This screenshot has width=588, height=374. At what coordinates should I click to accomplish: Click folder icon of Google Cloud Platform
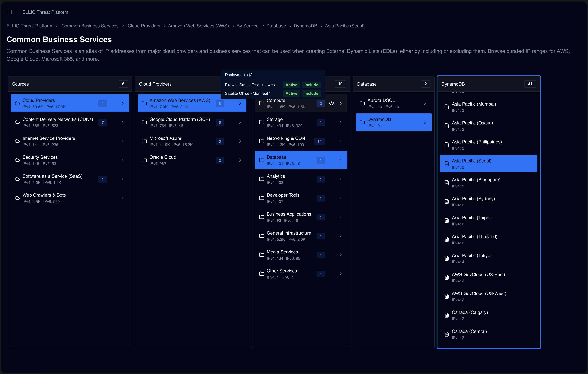point(144,122)
